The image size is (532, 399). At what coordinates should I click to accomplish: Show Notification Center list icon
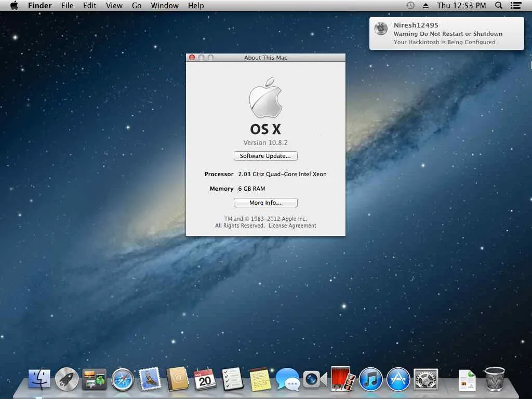pyautogui.click(x=516, y=5)
